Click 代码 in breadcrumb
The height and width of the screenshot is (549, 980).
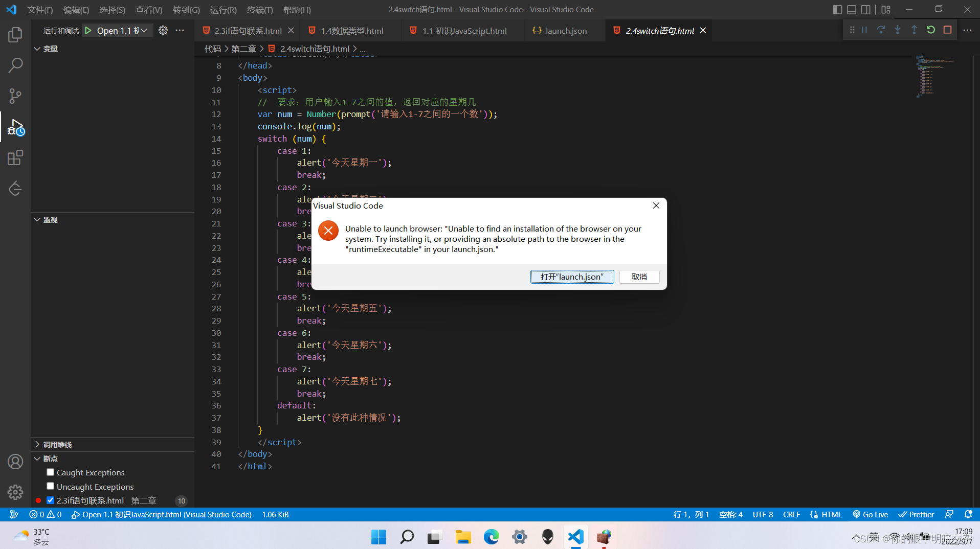tap(213, 49)
